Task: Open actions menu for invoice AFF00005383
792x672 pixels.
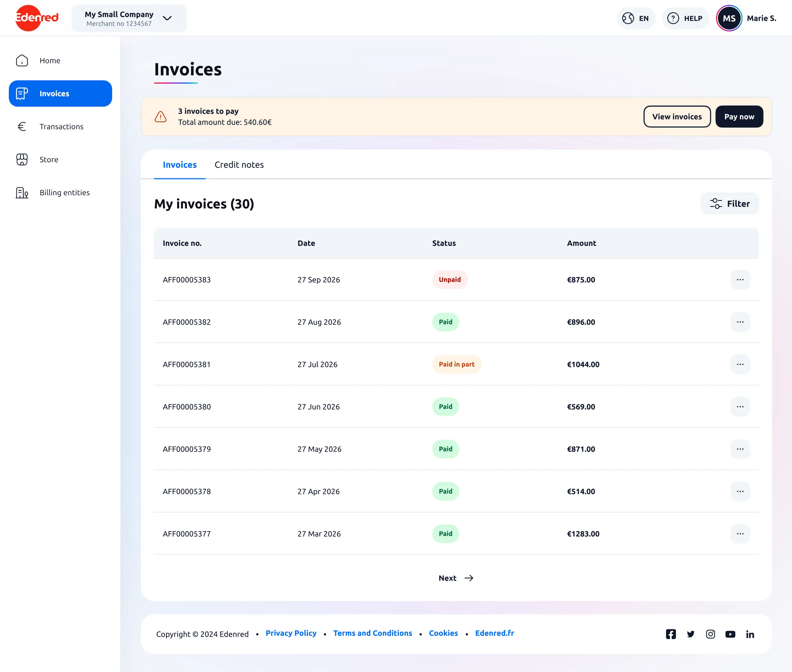Action: 740,279
